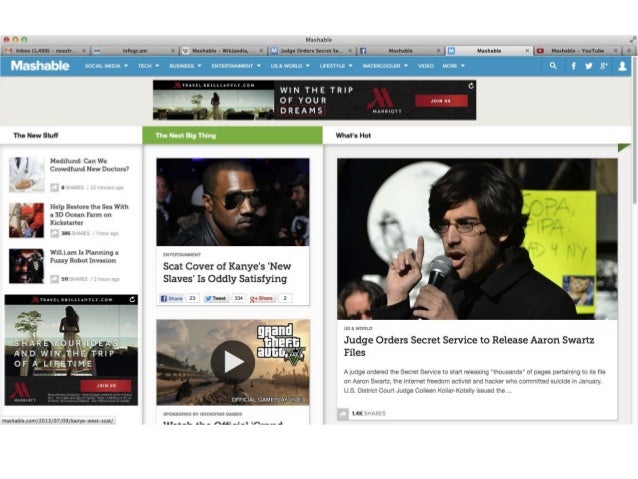
Task: Open the user profile icon
Action: pos(622,66)
